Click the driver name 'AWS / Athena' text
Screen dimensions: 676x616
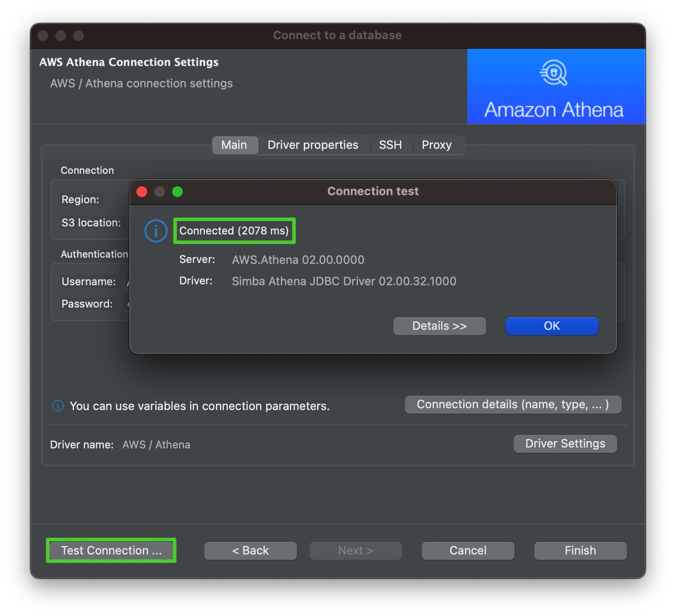pyautogui.click(x=156, y=444)
